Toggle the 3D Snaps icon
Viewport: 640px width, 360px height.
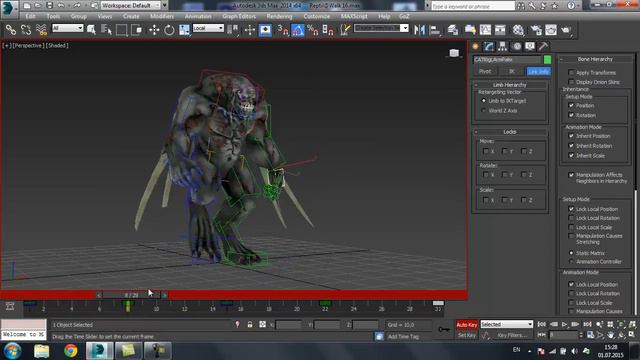point(282,30)
